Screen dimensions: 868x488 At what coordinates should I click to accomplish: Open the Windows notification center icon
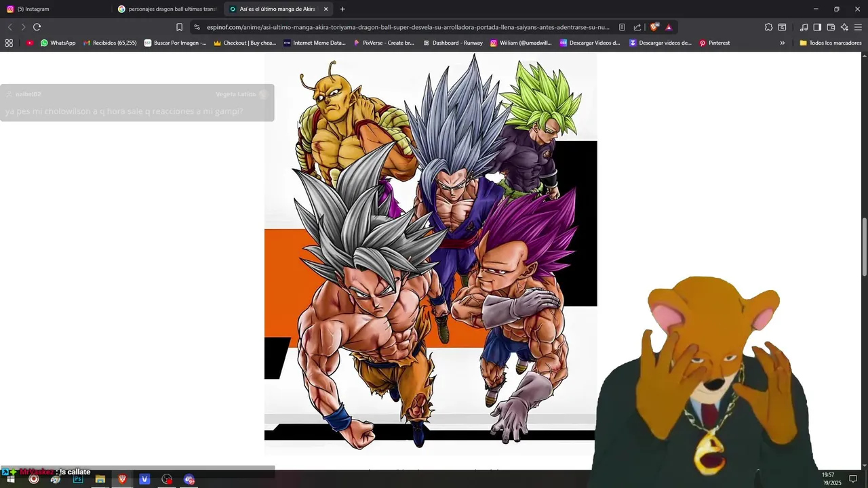point(853,479)
